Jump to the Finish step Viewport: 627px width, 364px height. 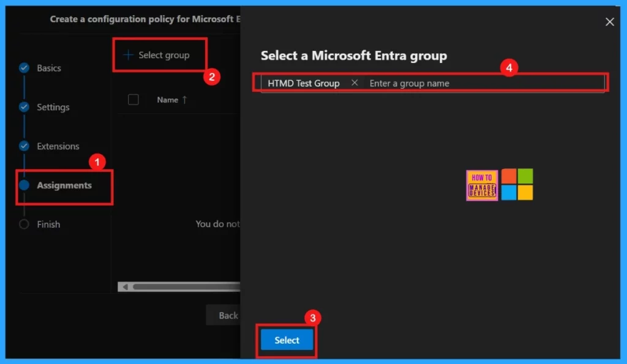pos(48,224)
